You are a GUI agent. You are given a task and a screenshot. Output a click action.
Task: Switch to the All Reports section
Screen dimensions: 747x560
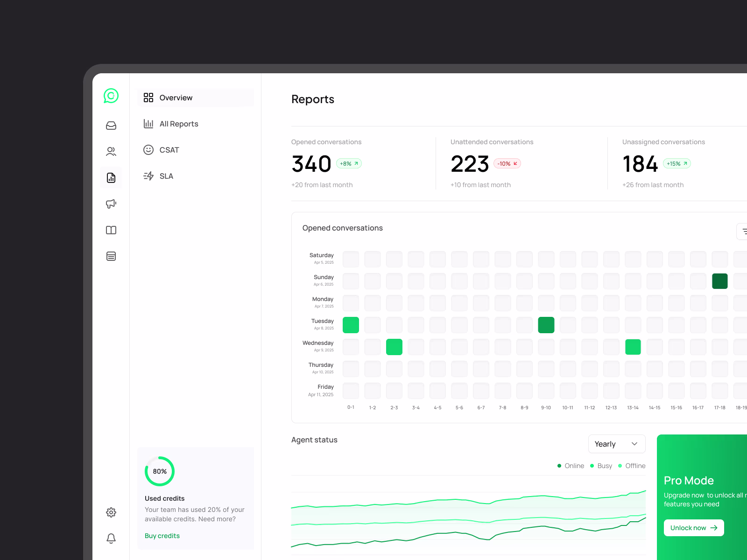point(179,124)
